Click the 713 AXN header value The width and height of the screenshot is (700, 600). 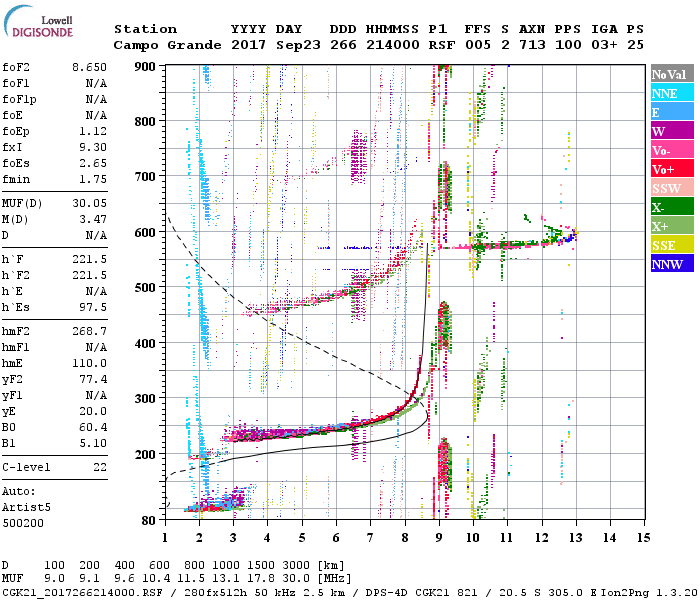[532, 45]
